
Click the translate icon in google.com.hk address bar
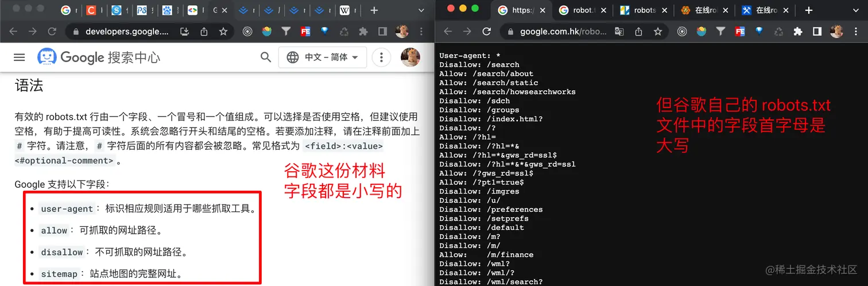pos(619,32)
